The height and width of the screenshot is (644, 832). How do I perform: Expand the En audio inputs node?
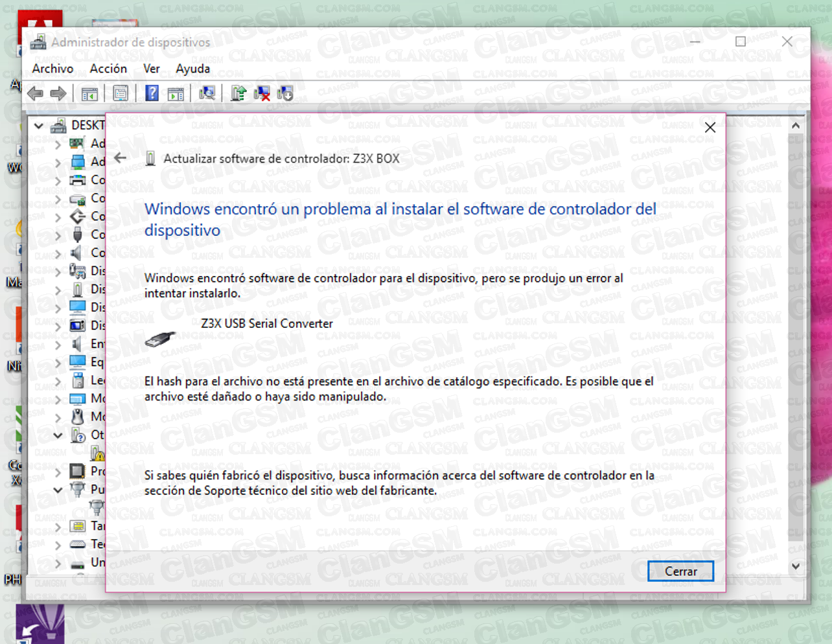click(x=58, y=344)
